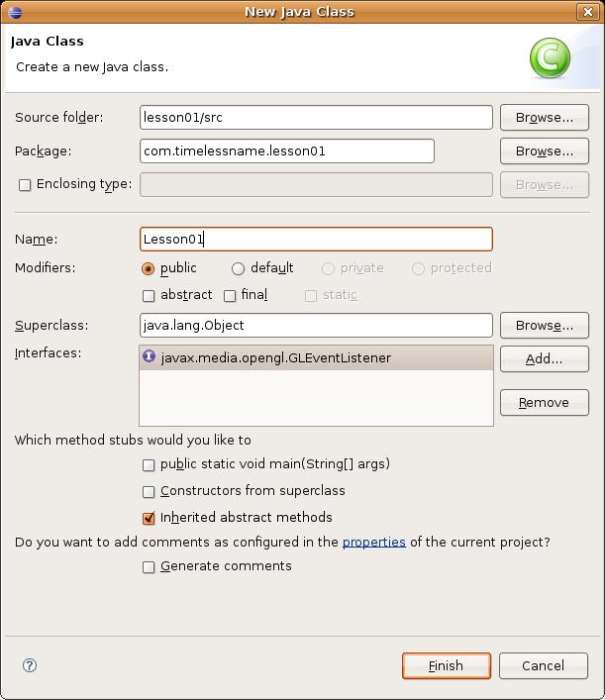Click the green Java class icon
This screenshot has height=700, width=605.
[550, 58]
